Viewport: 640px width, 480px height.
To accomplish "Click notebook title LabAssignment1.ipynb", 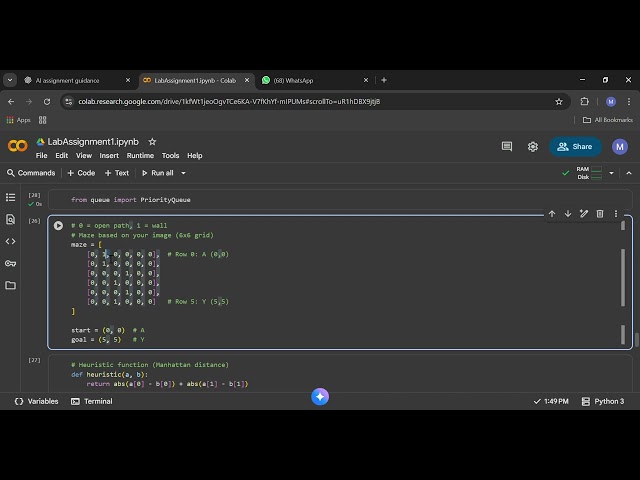I will click(x=93, y=142).
